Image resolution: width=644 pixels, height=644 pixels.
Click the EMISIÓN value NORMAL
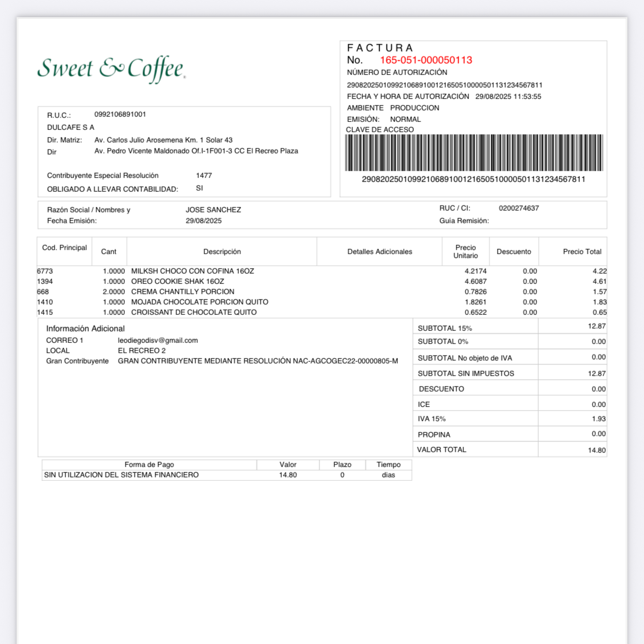coord(405,119)
